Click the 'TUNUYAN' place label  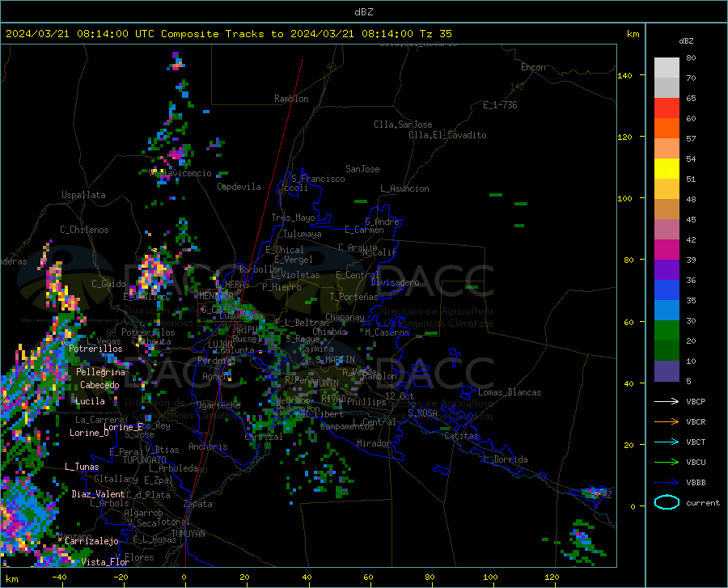[188, 534]
